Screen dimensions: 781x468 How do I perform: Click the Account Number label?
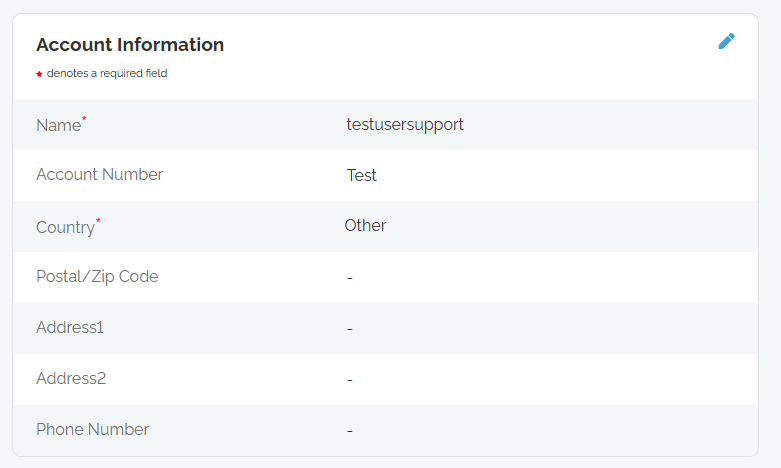[100, 175]
